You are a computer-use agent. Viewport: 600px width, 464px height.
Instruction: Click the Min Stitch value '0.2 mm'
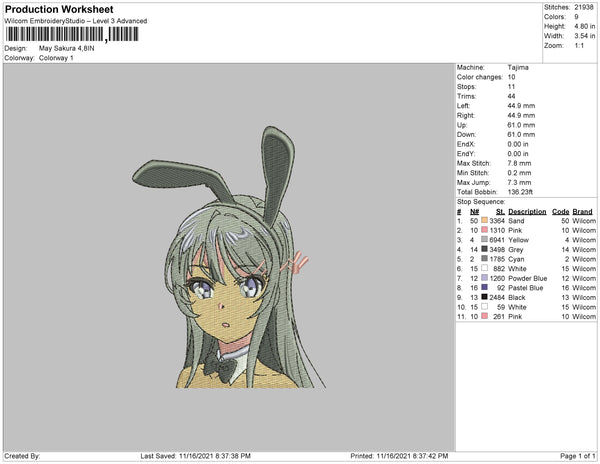[520, 173]
